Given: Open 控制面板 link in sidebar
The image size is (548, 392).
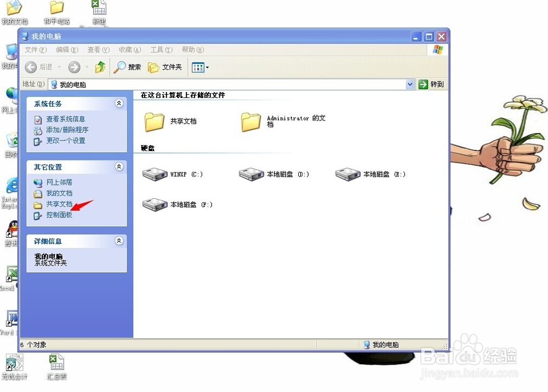Looking at the screenshot, I should [59, 215].
